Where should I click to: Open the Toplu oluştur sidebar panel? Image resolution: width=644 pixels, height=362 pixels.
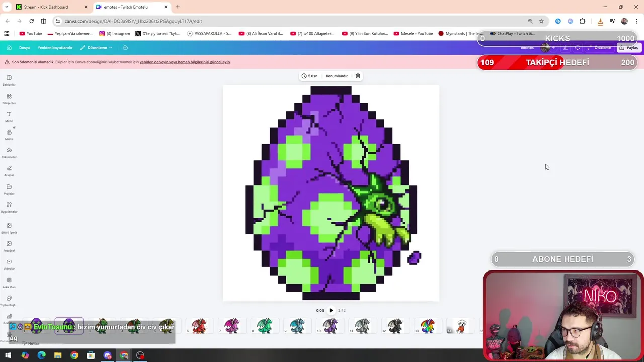(x=9, y=301)
